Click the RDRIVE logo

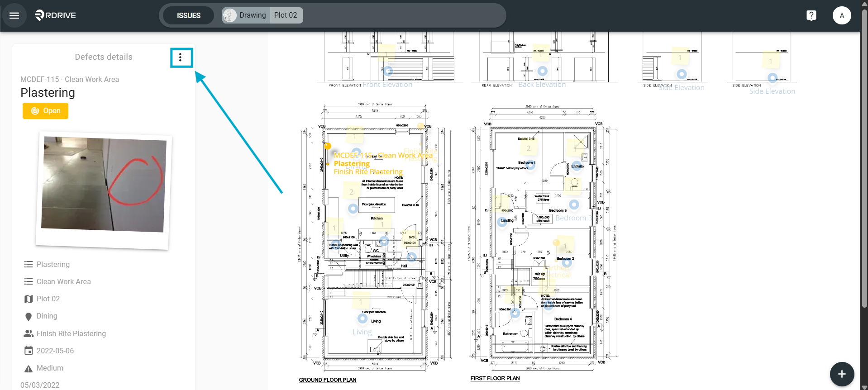(x=55, y=15)
